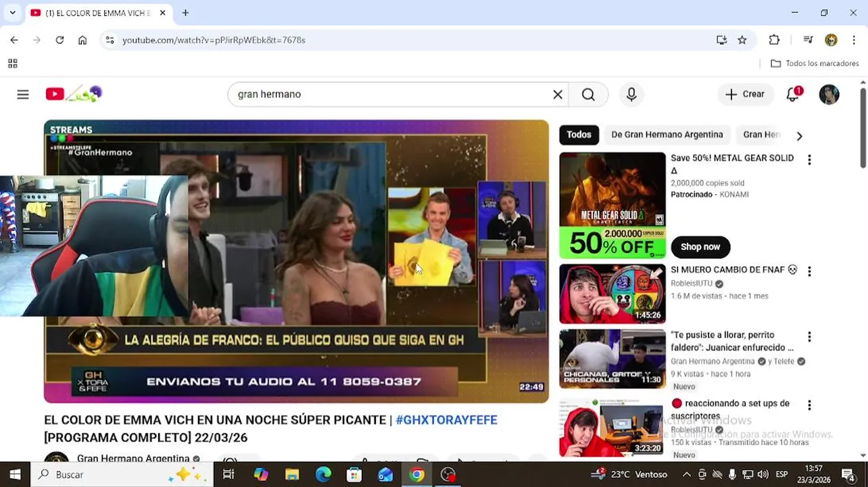
Task: Open the Chrome profile avatar
Action: pos(831,40)
